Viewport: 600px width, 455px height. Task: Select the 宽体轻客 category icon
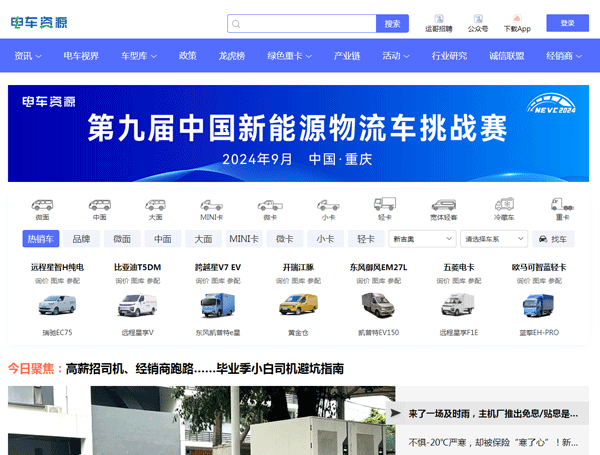click(444, 205)
